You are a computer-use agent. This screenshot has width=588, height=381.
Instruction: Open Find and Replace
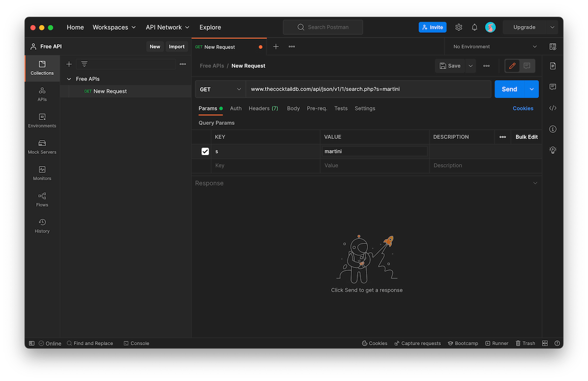(x=90, y=343)
